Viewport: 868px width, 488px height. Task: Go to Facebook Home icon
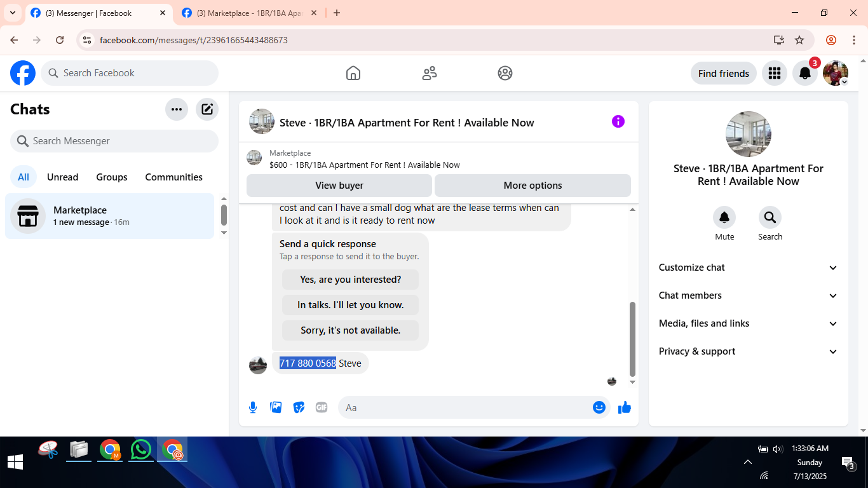pos(353,73)
